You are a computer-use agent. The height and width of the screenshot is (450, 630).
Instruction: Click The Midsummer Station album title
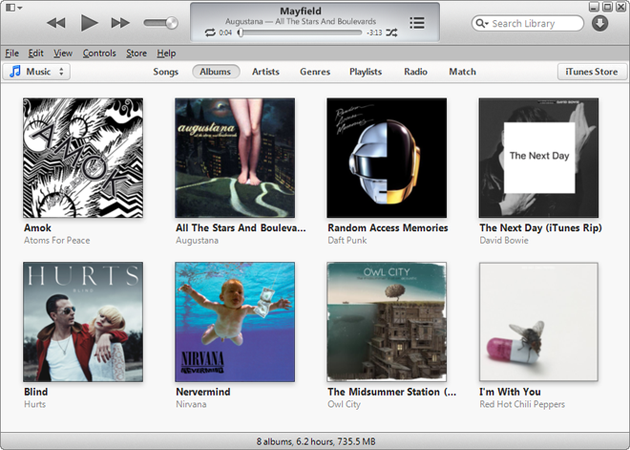click(392, 392)
